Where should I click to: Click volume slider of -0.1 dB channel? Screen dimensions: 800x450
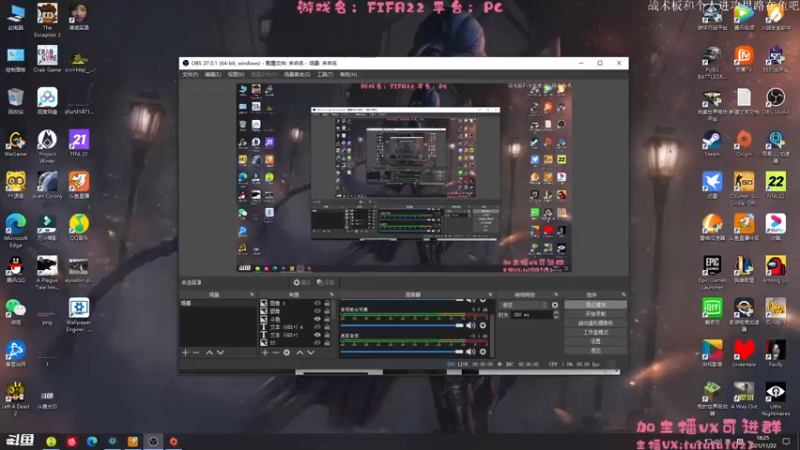pyautogui.click(x=402, y=352)
